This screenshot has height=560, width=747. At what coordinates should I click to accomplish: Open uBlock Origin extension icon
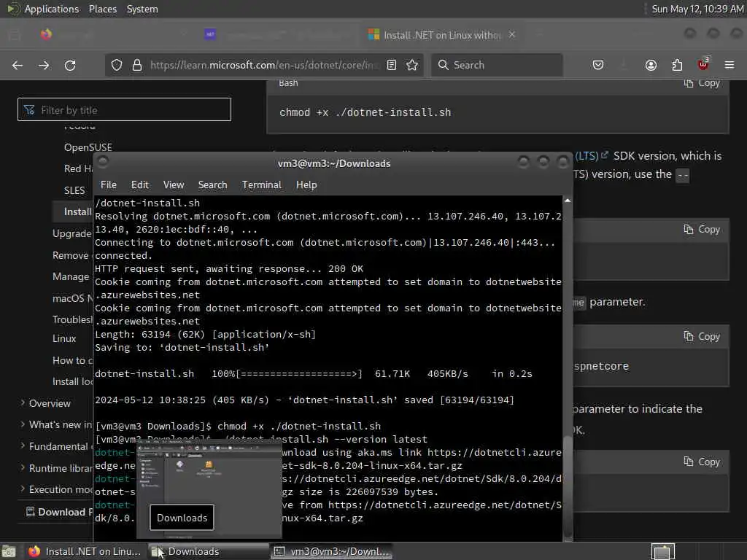(703, 64)
